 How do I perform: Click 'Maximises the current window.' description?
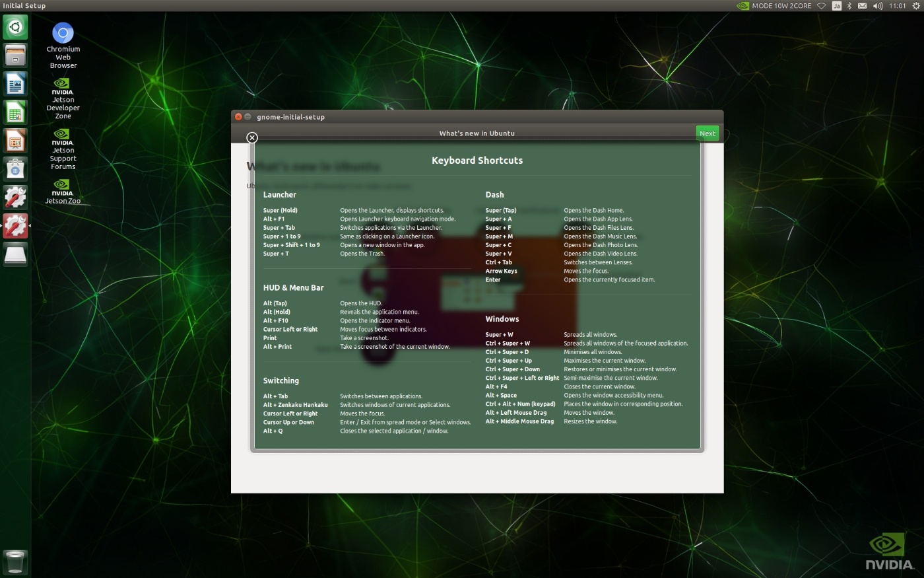point(605,361)
